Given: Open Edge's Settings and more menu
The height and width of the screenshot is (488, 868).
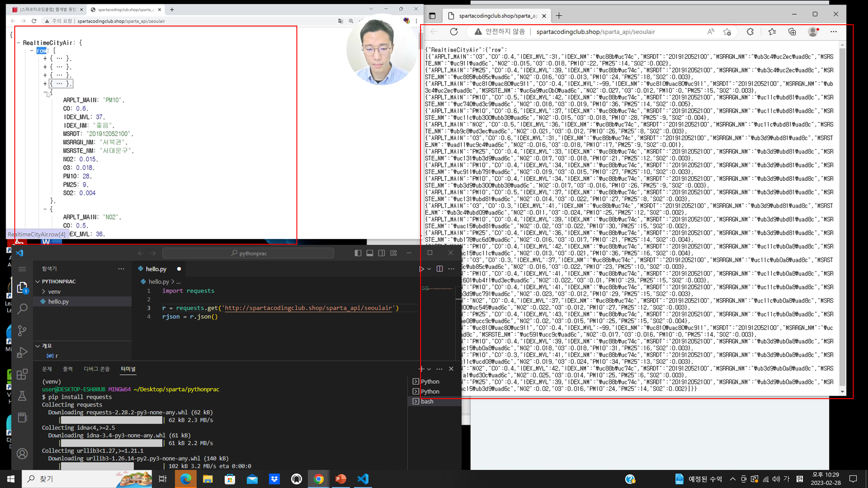Looking at the screenshot, I should tap(833, 32).
